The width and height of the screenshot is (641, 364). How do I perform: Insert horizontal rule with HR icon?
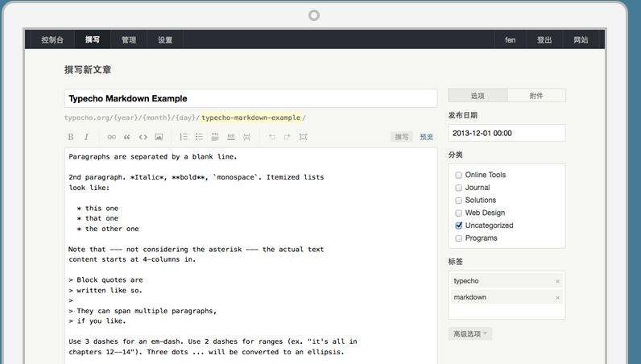[x=231, y=137]
